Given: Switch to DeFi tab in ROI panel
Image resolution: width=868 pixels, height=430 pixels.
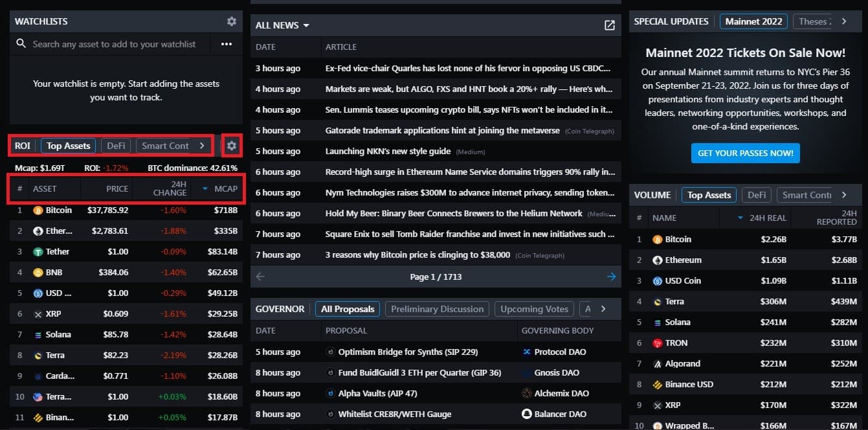Looking at the screenshot, I should 116,146.
